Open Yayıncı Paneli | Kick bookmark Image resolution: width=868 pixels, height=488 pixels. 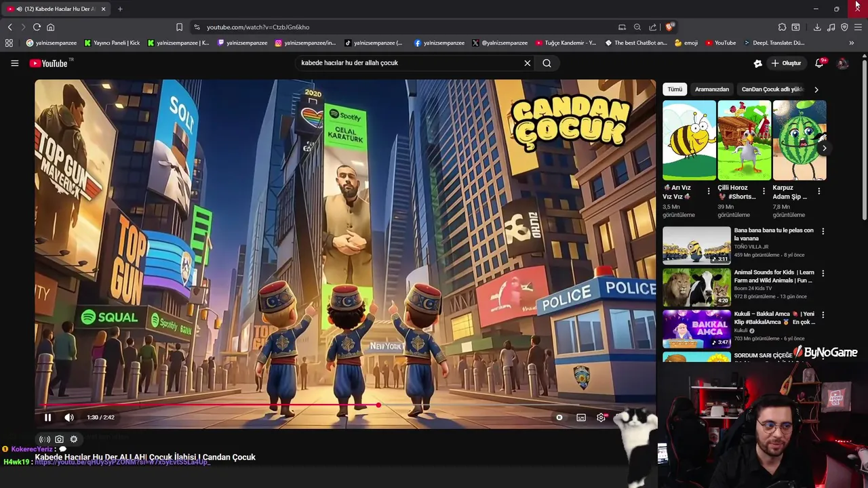coord(112,43)
